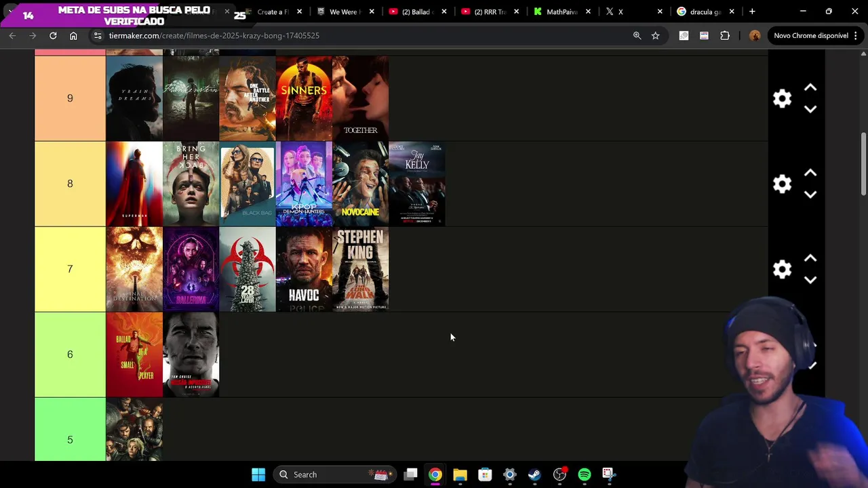Image resolution: width=868 pixels, height=488 pixels.
Task: Click the page vertical scrollbar thumb
Action: click(863, 163)
